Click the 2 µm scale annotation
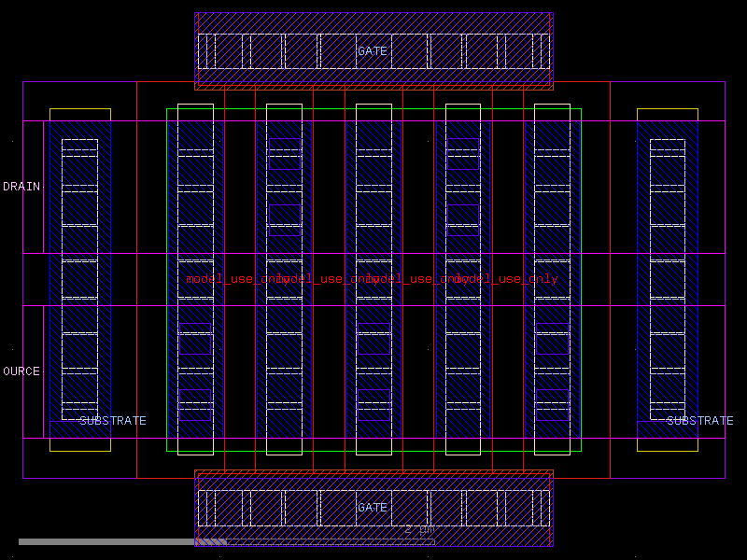 pos(418,528)
